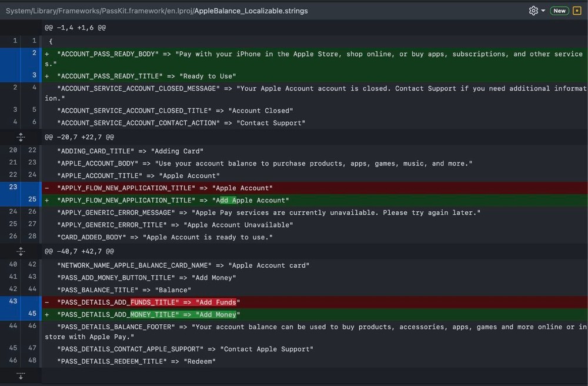
Task: Click the APPLE_ACCOUNT_BODY line
Action: tap(315, 164)
